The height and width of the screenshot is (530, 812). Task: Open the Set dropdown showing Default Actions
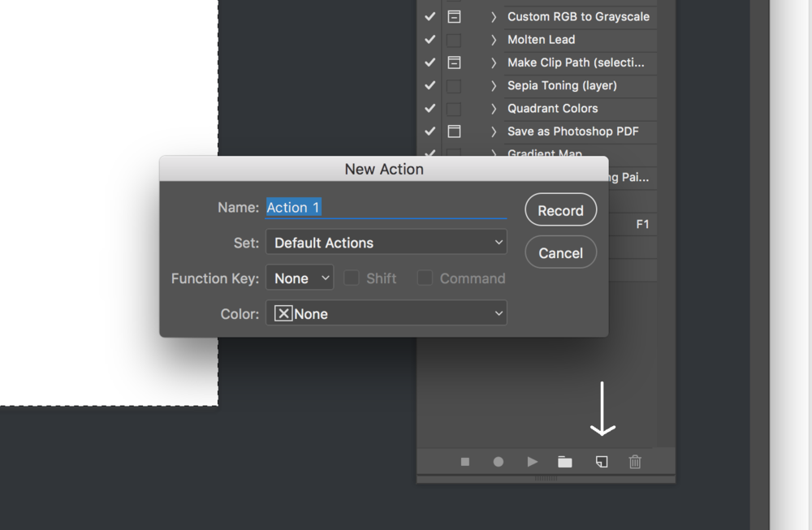pyautogui.click(x=386, y=243)
